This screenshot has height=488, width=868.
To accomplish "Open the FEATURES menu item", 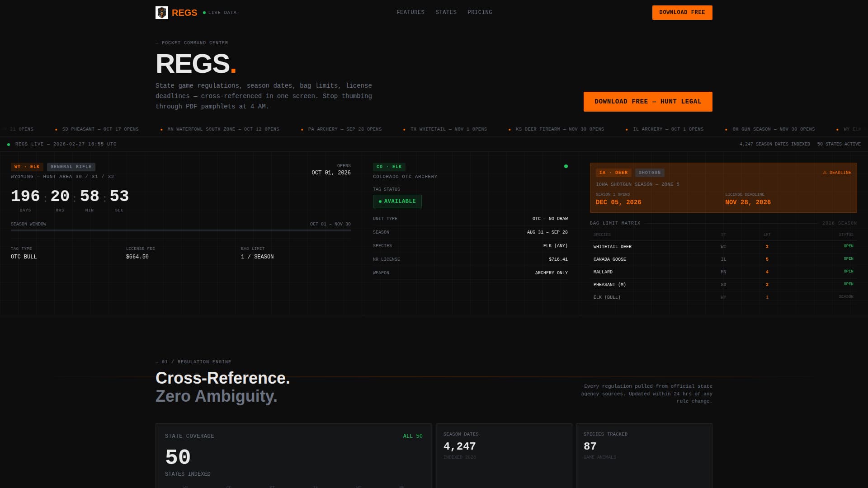I will pyautogui.click(x=410, y=12).
